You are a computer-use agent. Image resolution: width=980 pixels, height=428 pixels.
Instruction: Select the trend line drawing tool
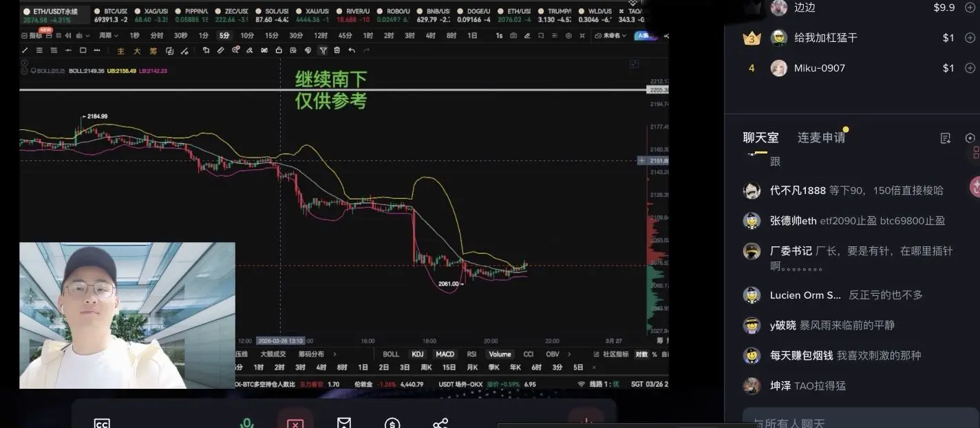point(25,50)
